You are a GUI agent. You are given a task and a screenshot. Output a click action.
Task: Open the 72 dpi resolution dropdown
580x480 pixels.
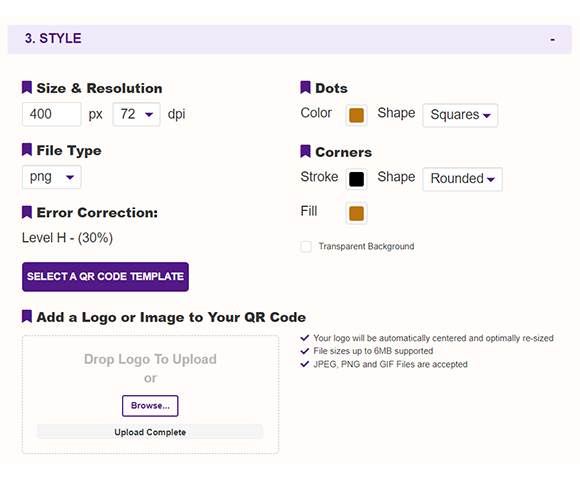[x=136, y=114]
